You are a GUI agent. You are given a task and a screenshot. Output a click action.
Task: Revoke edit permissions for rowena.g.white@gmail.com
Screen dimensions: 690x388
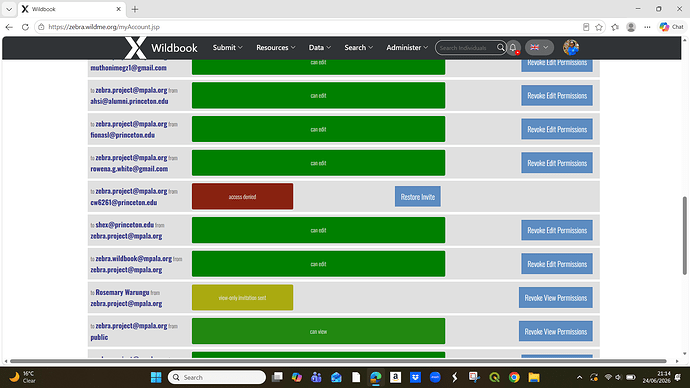557,163
